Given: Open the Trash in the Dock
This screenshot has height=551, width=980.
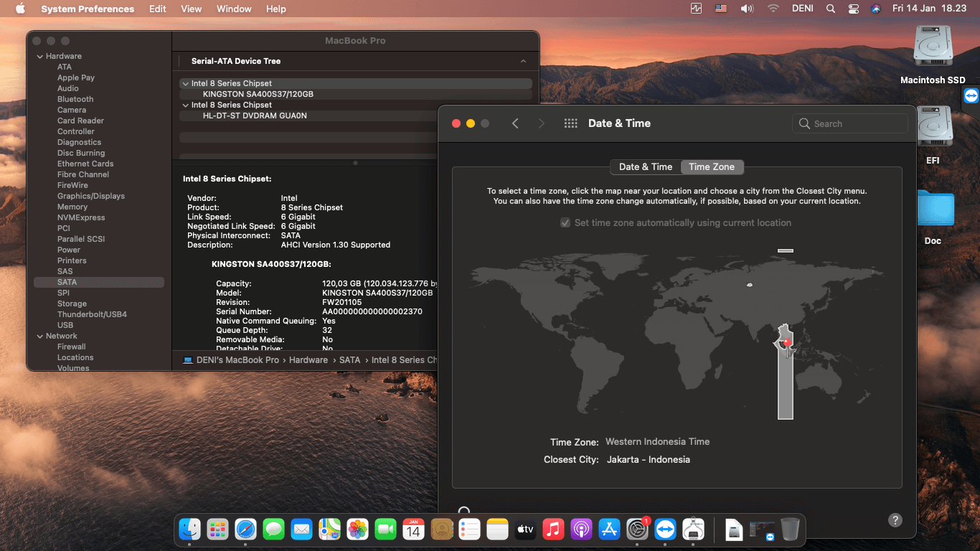Looking at the screenshot, I should tap(790, 529).
